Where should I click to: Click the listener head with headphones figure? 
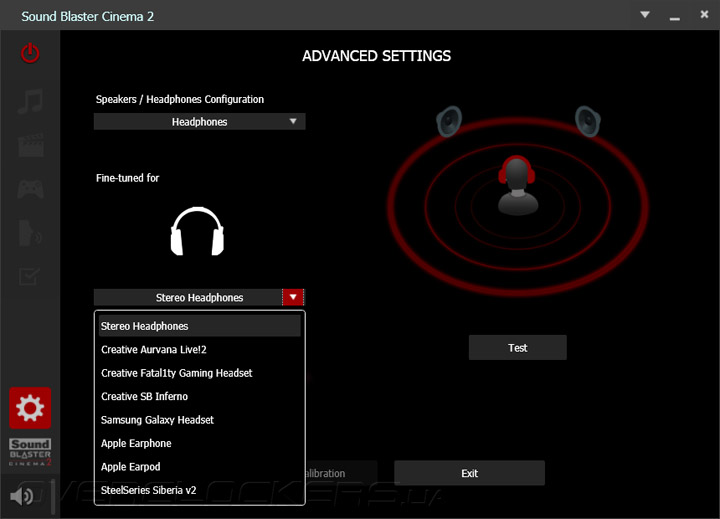(518, 186)
